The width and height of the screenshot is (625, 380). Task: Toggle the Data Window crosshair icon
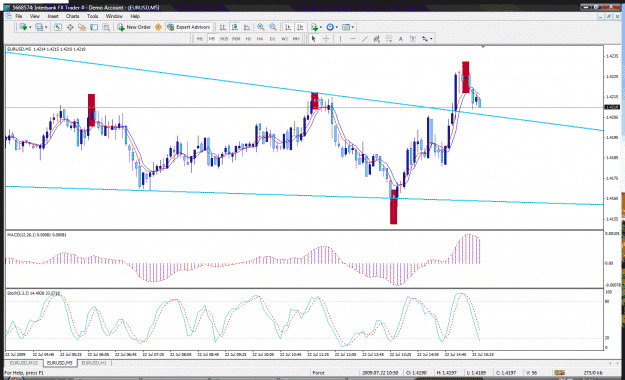70,27
